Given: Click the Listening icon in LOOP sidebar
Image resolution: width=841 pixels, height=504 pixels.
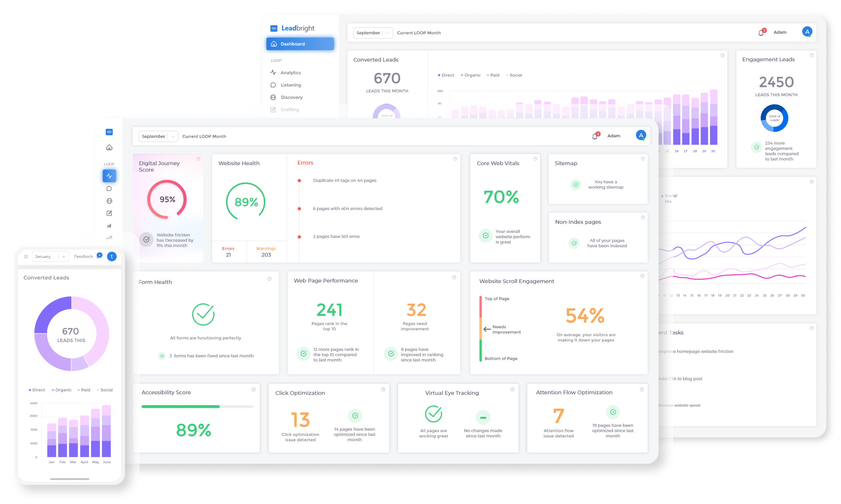Looking at the screenshot, I should pyautogui.click(x=273, y=85).
